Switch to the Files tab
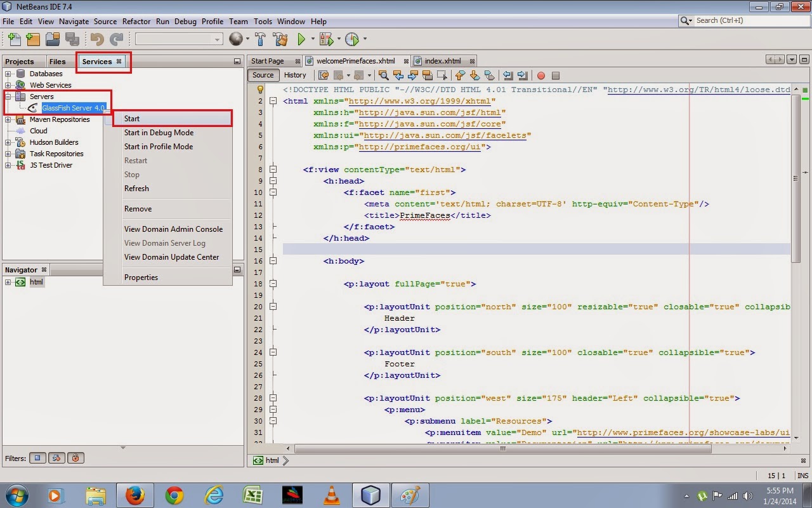 [58, 62]
